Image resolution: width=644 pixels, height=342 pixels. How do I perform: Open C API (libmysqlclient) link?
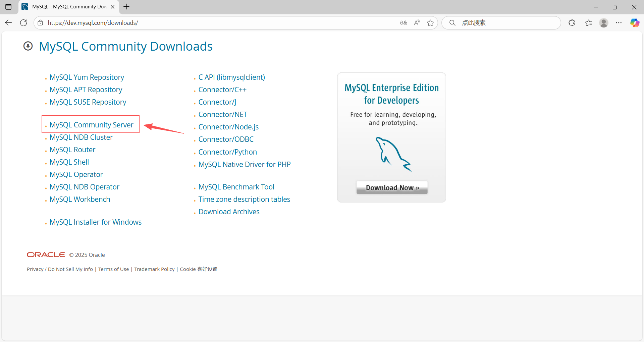232,77
